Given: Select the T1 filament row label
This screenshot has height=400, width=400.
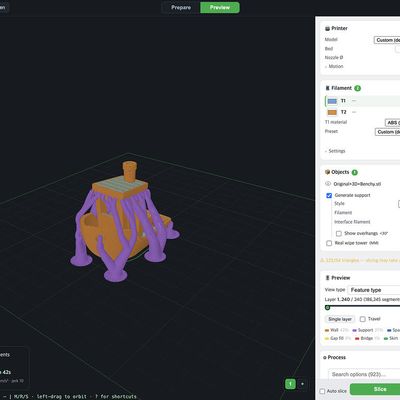Looking at the screenshot, I should pyautogui.click(x=343, y=101).
